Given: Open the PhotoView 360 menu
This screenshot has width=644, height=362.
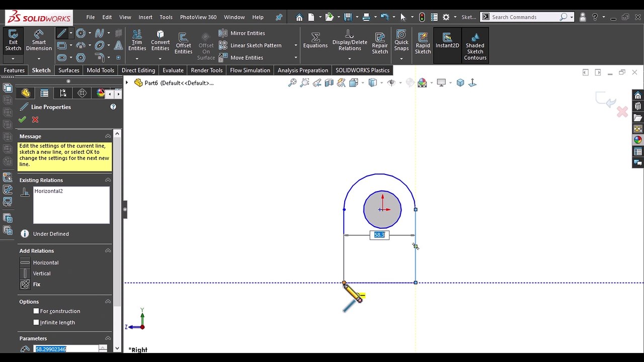Looking at the screenshot, I should pos(198,17).
